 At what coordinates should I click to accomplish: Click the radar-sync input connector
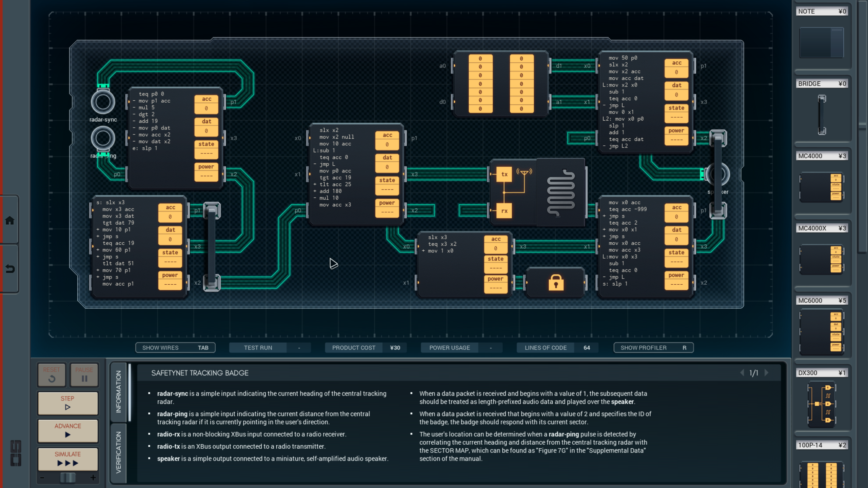[103, 102]
